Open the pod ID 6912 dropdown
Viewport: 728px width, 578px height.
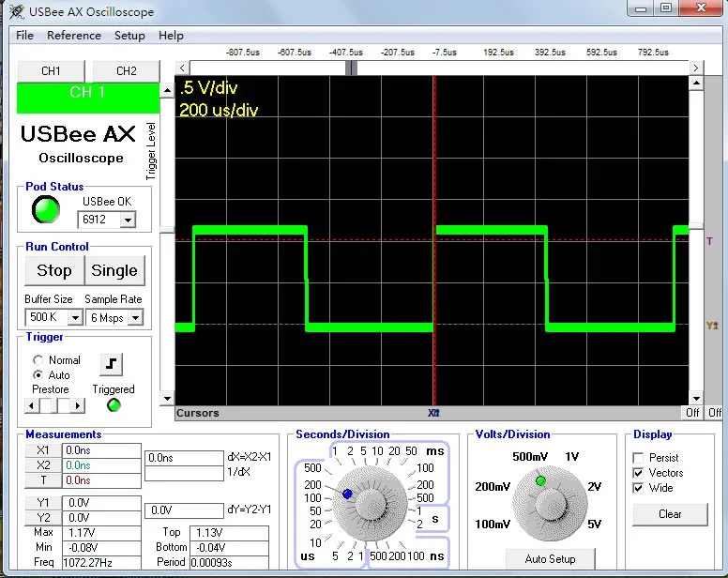(x=128, y=220)
